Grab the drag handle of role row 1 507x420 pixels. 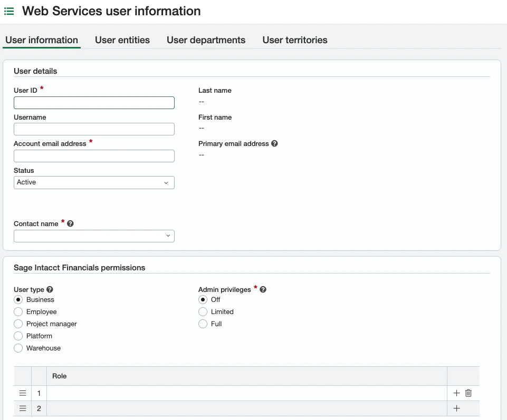click(x=23, y=393)
